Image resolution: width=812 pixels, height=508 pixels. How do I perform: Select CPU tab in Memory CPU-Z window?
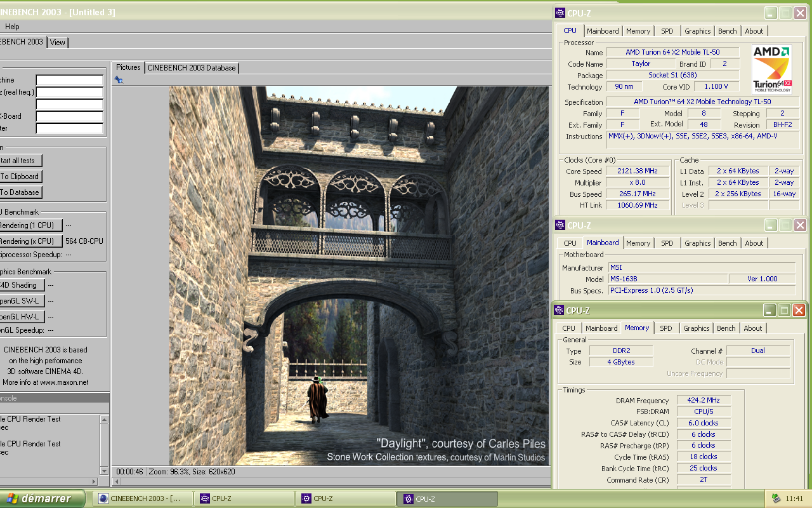tap(569, 328)
